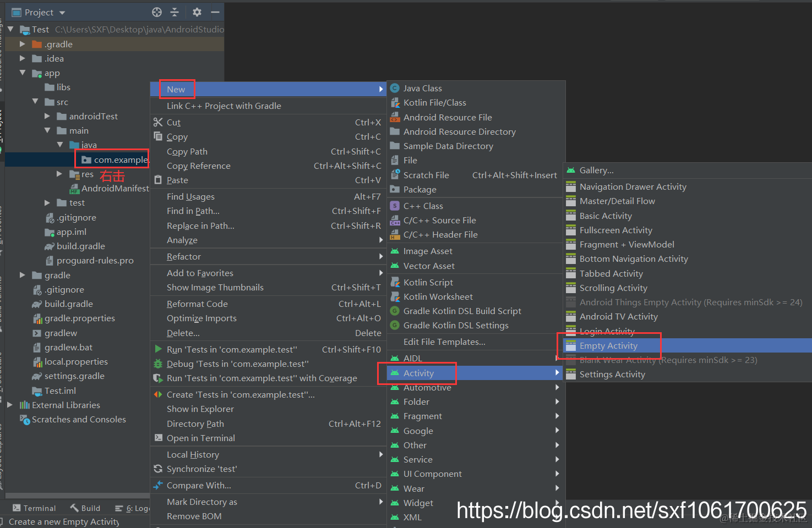Click the collapse all icon in Project header

(x=175, y=12)
